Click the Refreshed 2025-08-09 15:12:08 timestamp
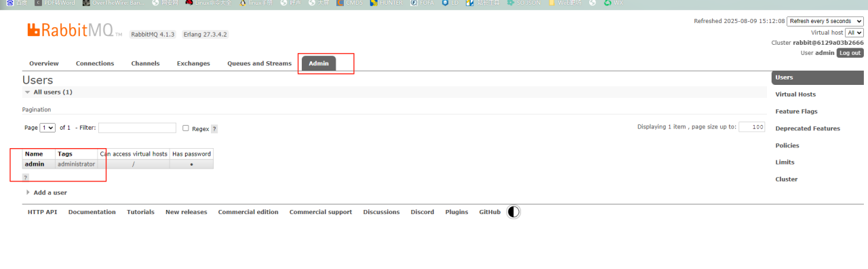 click(739, 21)
